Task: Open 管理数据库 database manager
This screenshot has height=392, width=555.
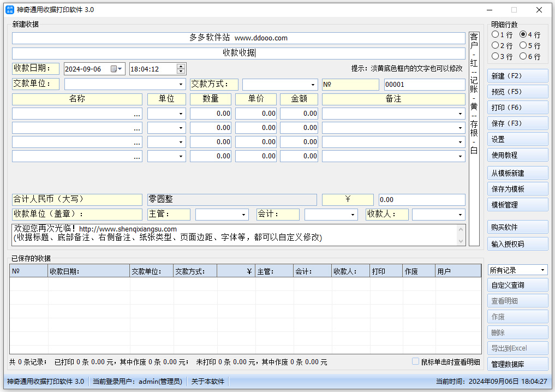Action: [x=517, y=364]
